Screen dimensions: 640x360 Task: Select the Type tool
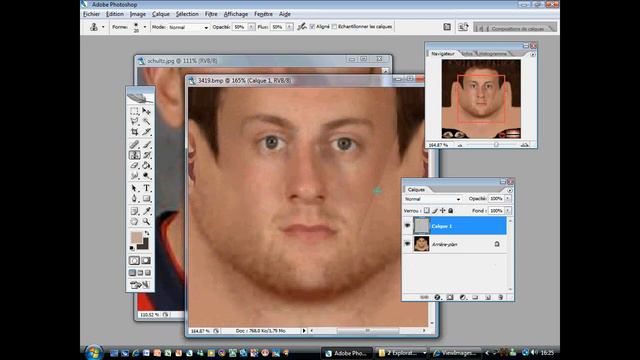[x=146, y=188]
